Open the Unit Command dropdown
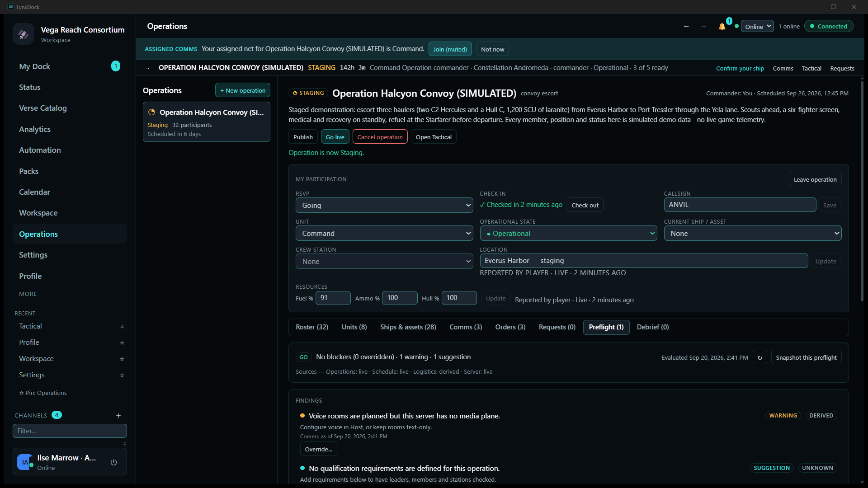868x488 pixels. coord(384,233)
